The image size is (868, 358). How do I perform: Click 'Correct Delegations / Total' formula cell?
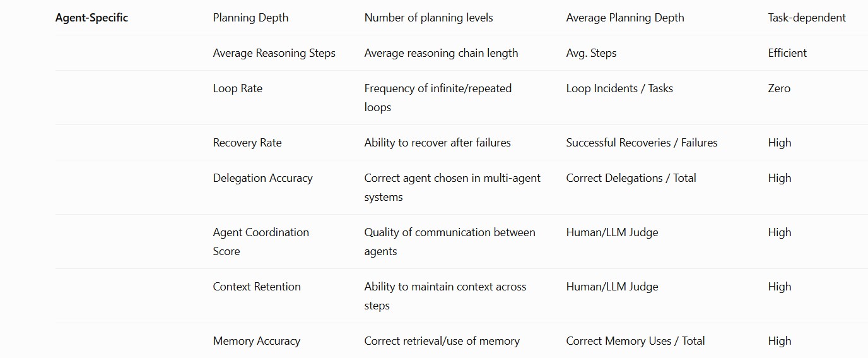[631, 178]
